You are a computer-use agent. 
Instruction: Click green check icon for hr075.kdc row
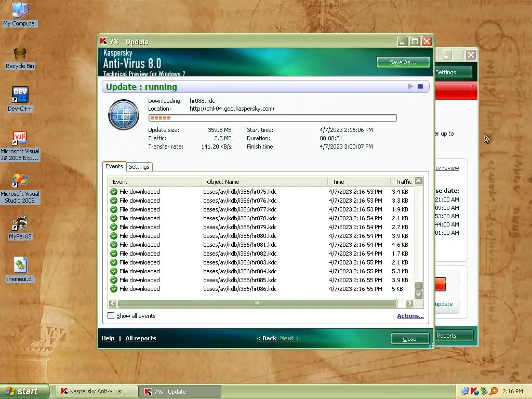point(114,192)
